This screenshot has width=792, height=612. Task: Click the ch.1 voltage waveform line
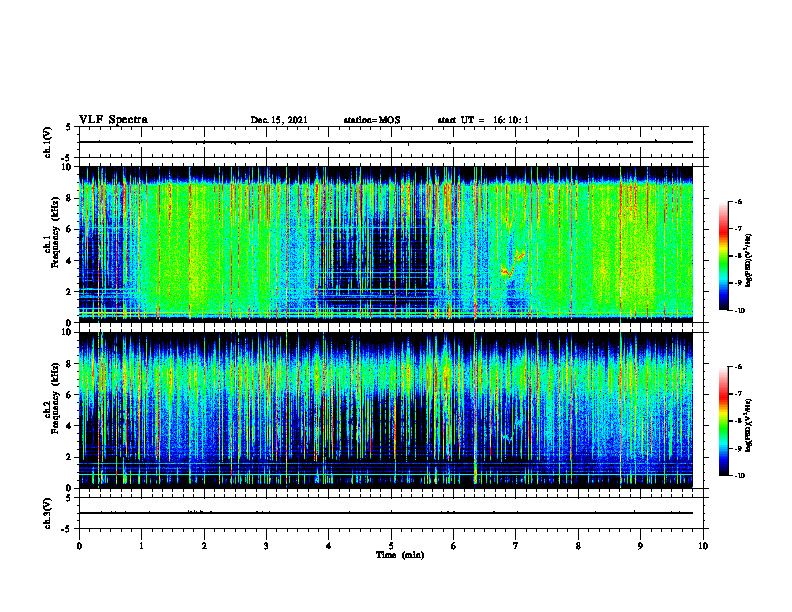(386, 142)
